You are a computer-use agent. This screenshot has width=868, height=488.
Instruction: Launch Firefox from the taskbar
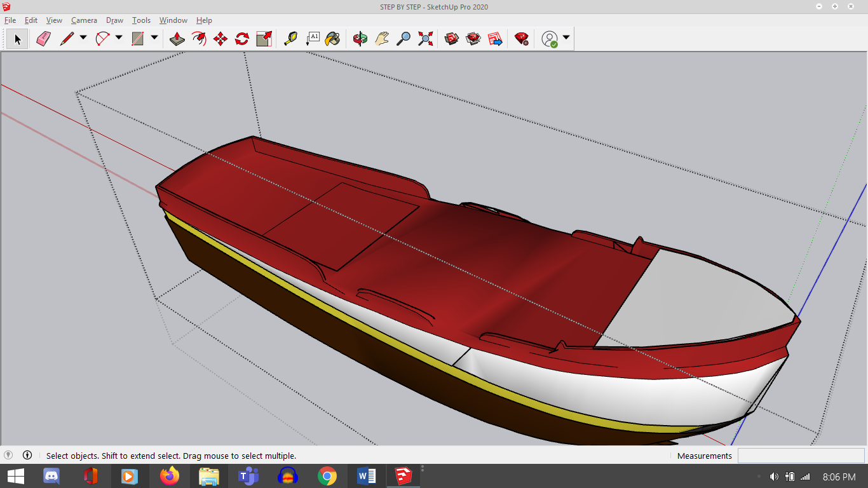pos(170,476)
